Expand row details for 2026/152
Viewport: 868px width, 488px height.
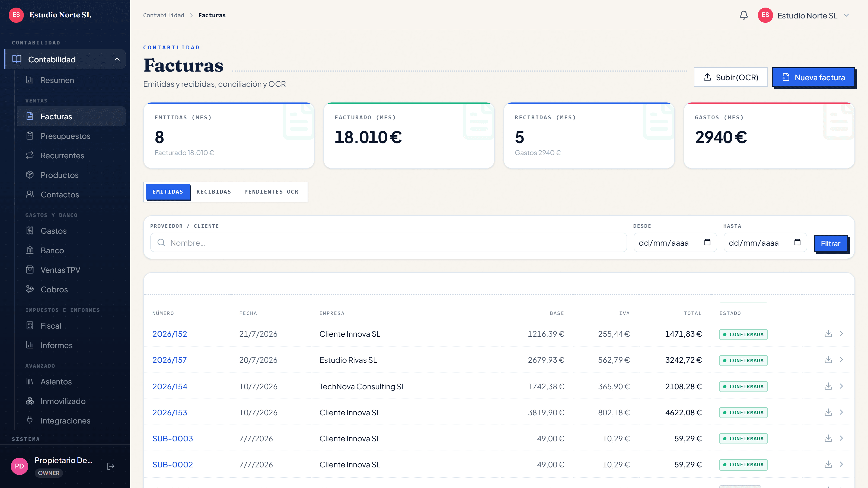pos(841,334)
